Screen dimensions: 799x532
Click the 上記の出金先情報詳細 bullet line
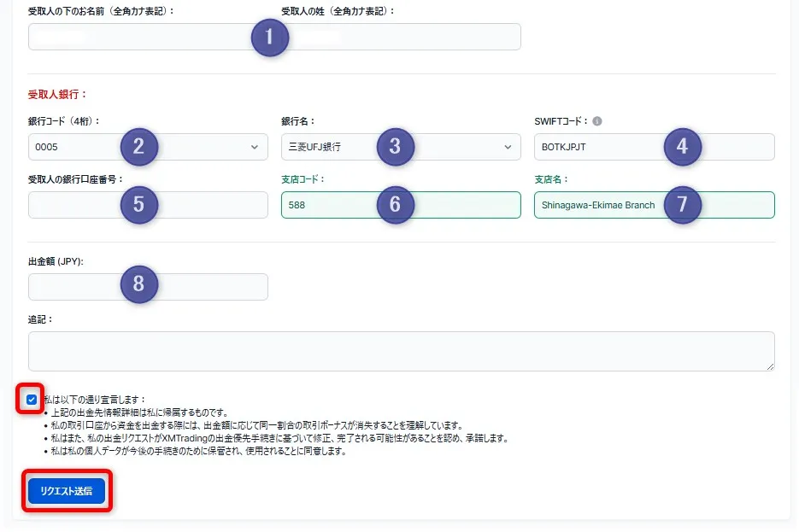pos(139,412)
